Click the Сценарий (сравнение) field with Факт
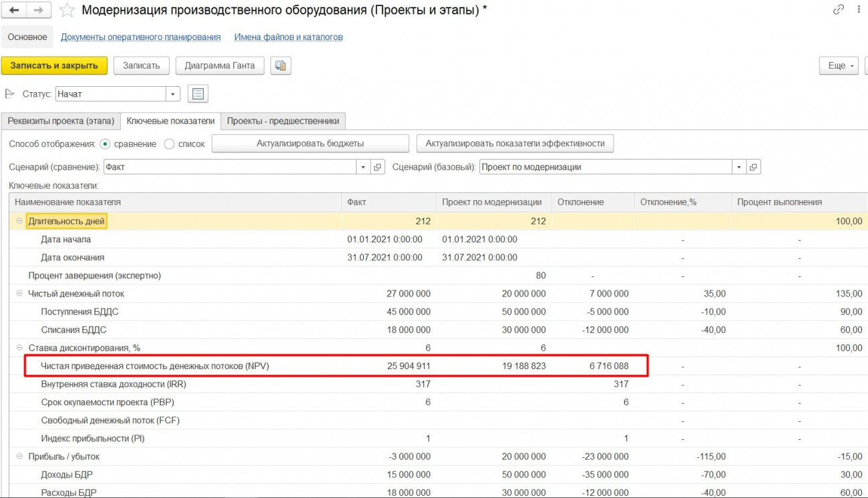Image resolution: width=868 pixels, height=498 pixels. [x=230, y=167]
